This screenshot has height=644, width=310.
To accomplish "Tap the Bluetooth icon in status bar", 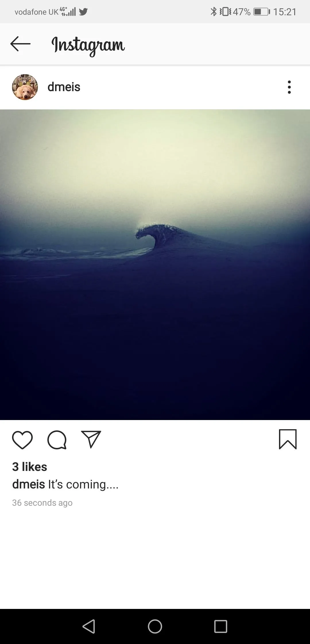I will pos(214,12).
